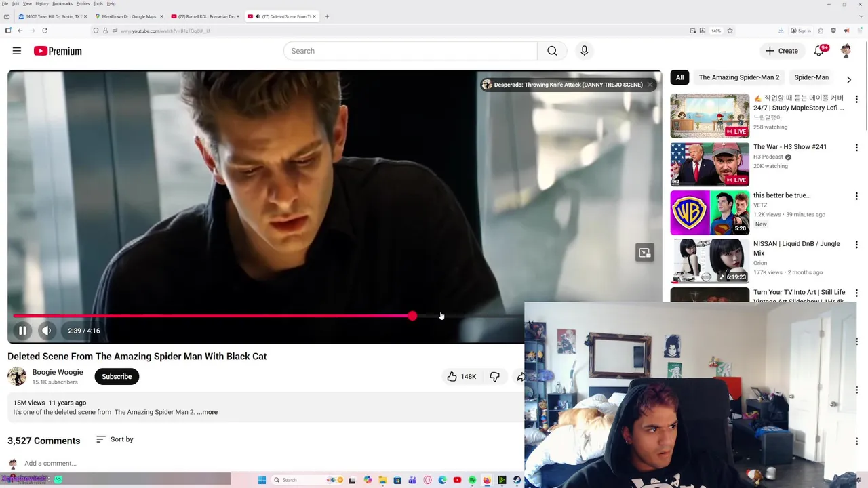Image resolution: width=868 pixels, height=488 pixels.
Task: Open the YouTube guide hamburger menu
Action: (17, 51)
